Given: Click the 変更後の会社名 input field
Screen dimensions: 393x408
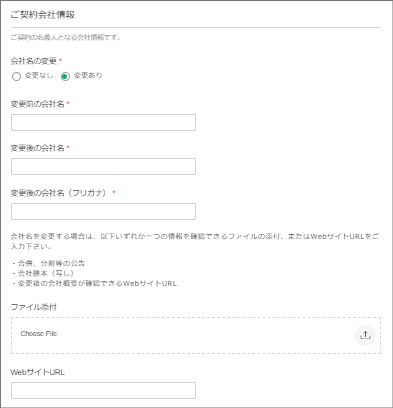Looking at the screenshot, I should point(103,166).
